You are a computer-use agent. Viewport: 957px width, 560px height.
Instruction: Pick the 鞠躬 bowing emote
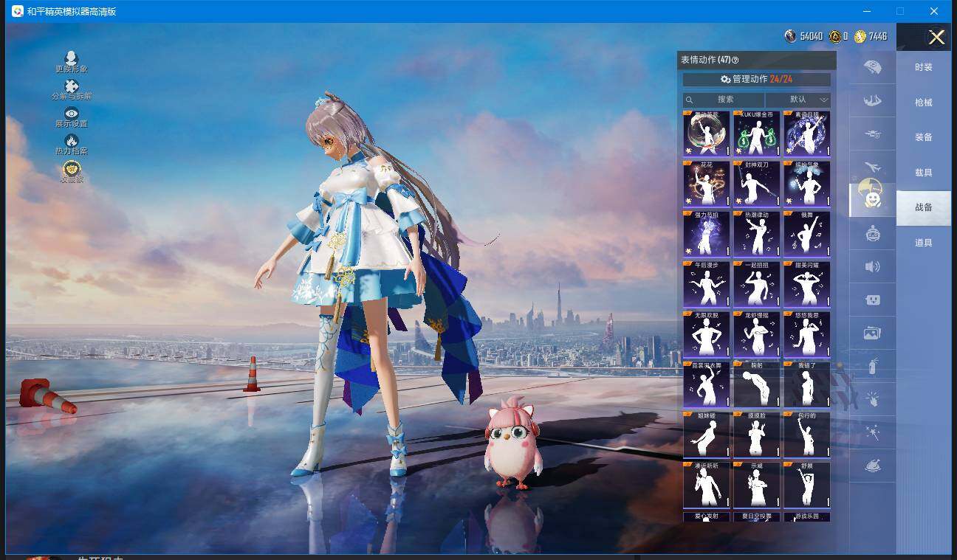(757, 384)
